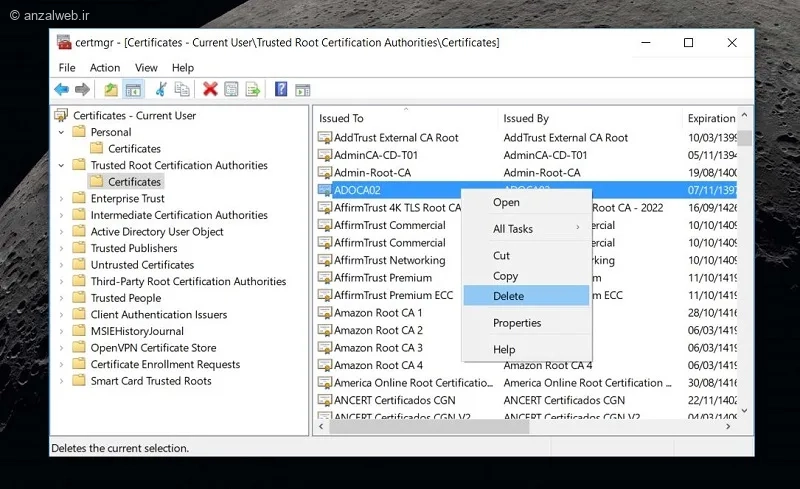Toggle the Show/Hide Console Tree icon
Screen dimensions: 800x489
[x=133, y=90]
